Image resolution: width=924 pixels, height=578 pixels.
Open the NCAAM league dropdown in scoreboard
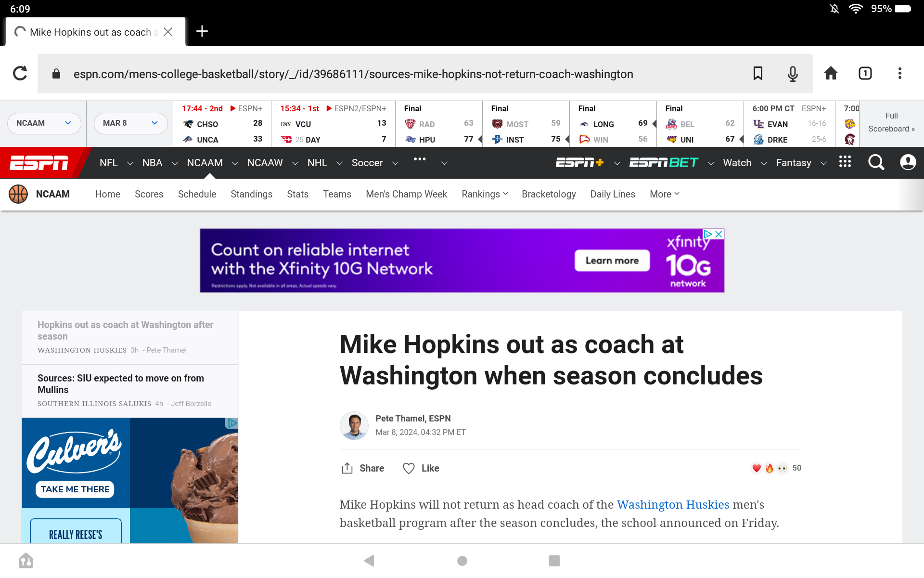click(x=44, y=123)
